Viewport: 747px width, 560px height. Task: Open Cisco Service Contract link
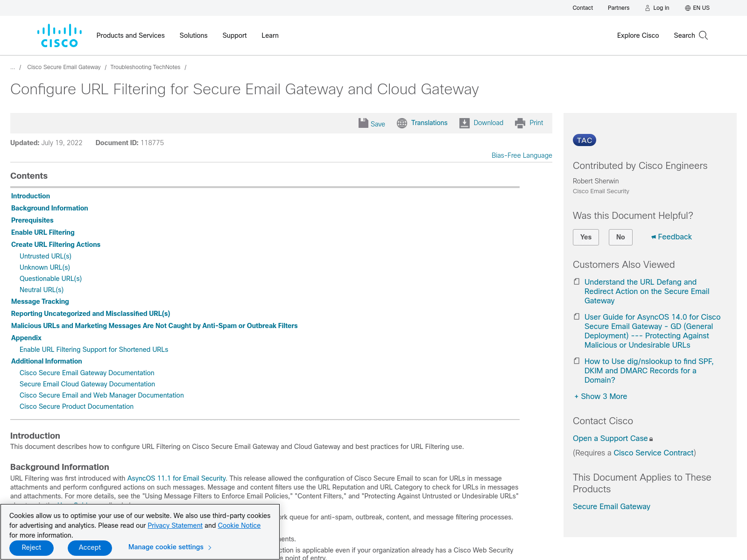[654, 453]
